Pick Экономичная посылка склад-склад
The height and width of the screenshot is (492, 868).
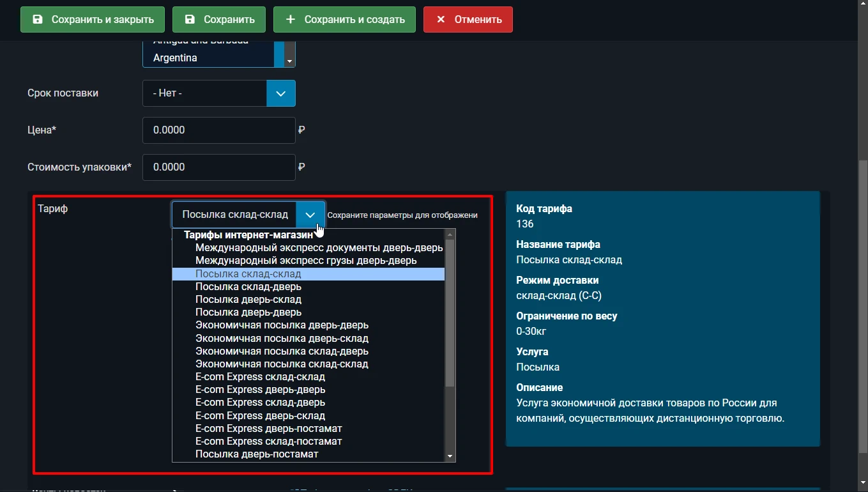(308, 364)
